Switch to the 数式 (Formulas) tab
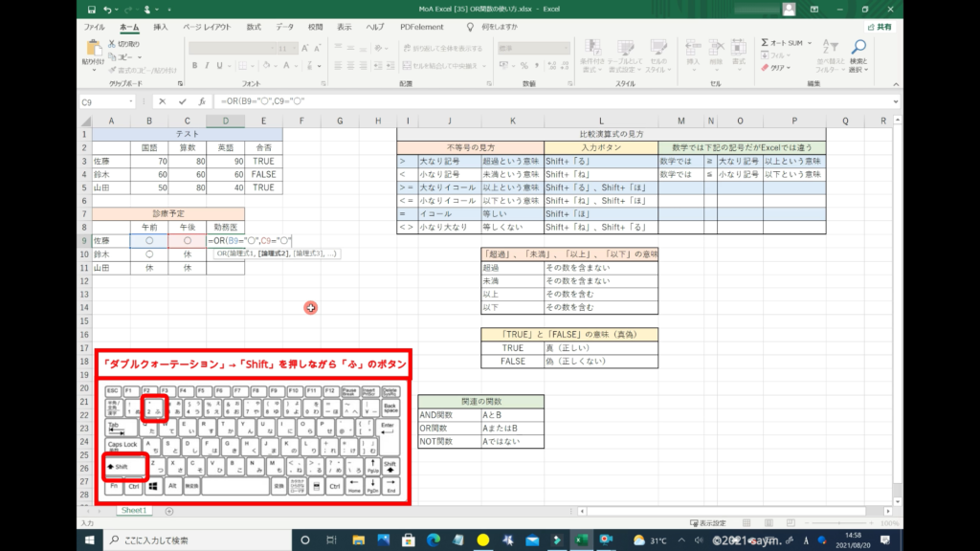This screenshot has width=980, height=551. [255, 27]
